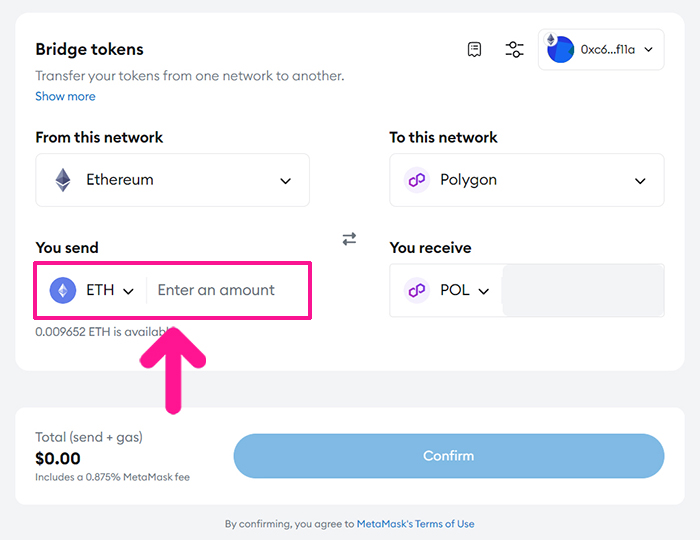
Task: Click the 0.009652 ETH available balance text
Action: click(x=102, y=332)
